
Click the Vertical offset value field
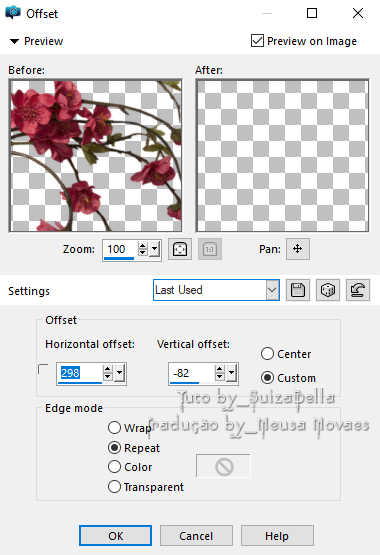click(191, 373)
